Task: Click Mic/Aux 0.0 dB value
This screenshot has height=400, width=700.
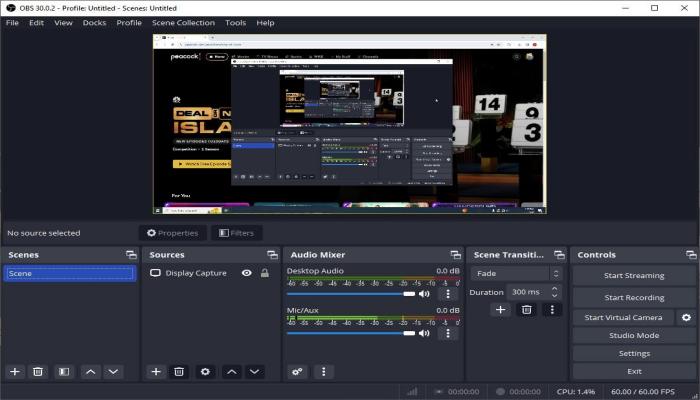Action: pos(448,310)
